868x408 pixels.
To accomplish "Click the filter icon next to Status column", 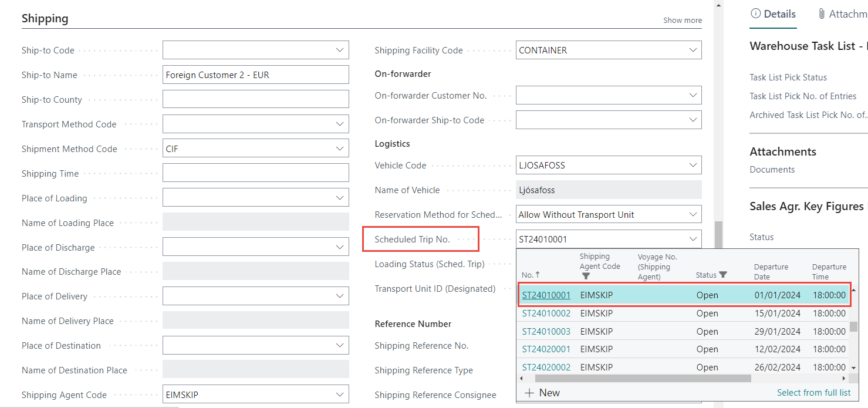I will click(x=723, y=275).
